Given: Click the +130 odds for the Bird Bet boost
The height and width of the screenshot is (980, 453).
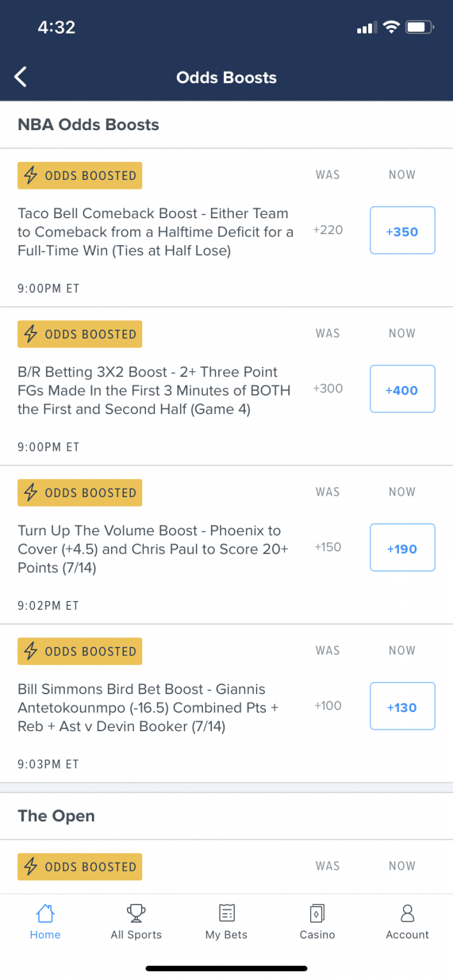Looking at the screenshot, I should coord(402,706).
